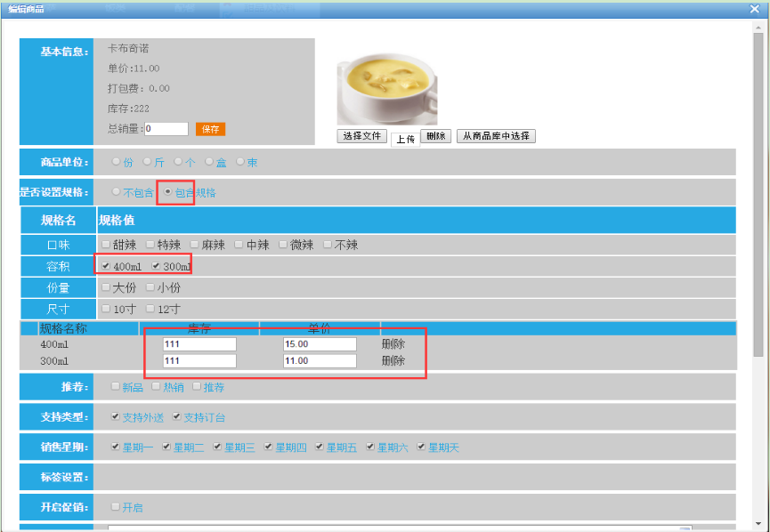The width and height of the screenshot is (770, 532).
Task: Check the 甜辣 flavor checkbox
Action: click(x=106, y=245)
